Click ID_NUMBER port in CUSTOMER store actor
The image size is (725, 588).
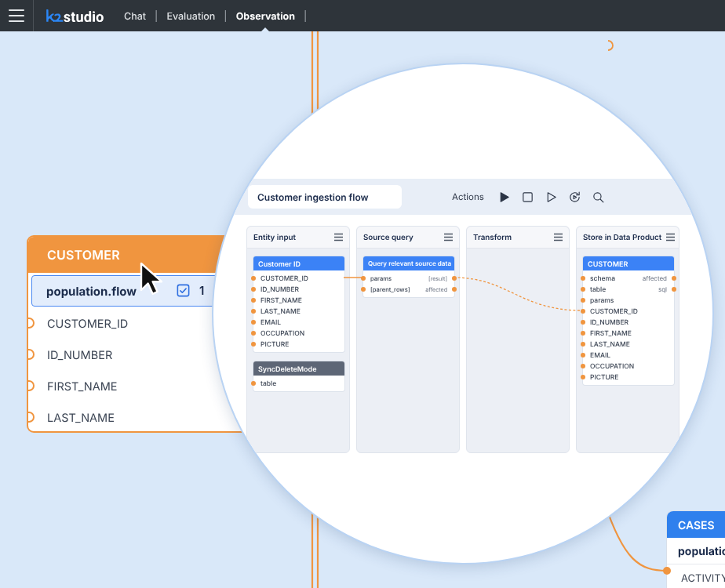click(x=583, y=322)
